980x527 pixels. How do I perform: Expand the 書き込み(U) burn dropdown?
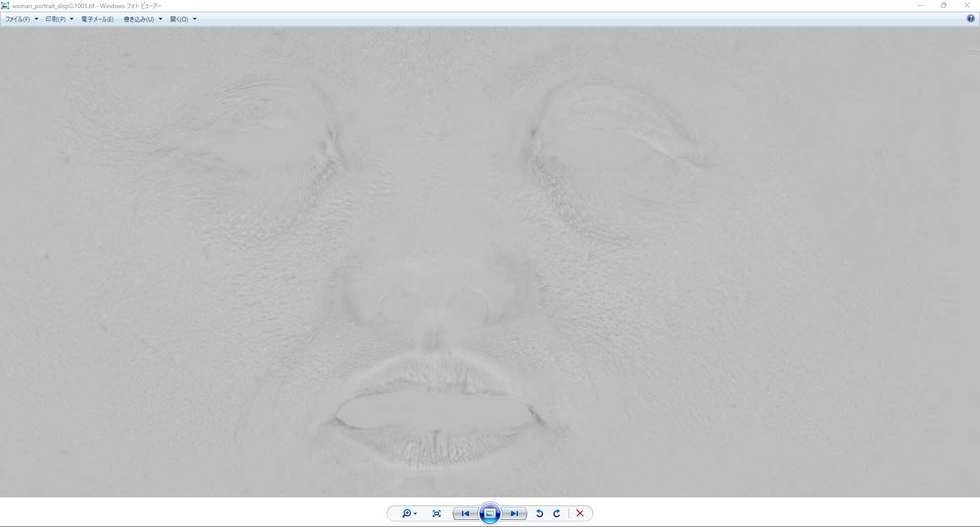(x=142, y=19)
